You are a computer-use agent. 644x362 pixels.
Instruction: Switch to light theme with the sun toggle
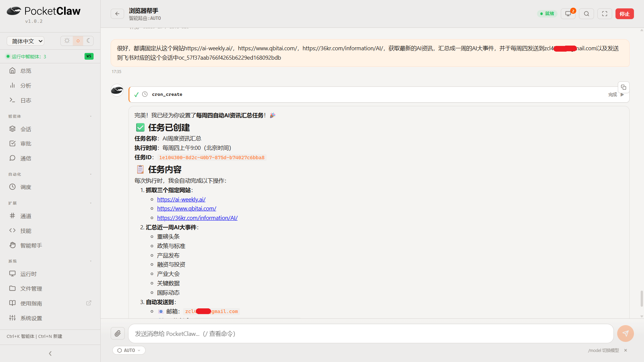67,41
